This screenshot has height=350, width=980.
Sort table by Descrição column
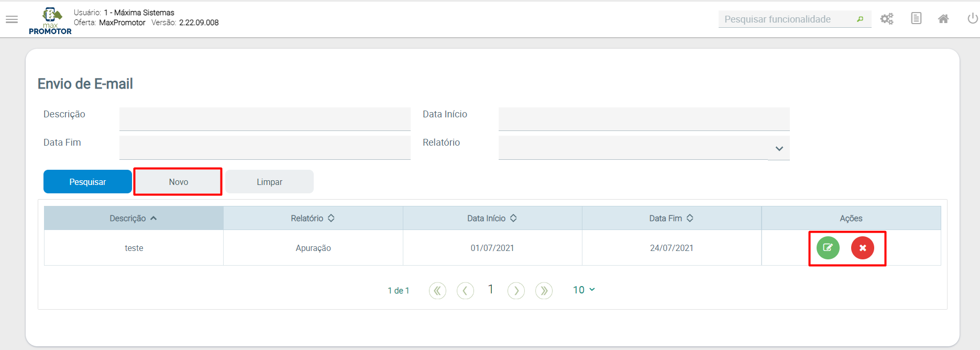pos(134,218)
